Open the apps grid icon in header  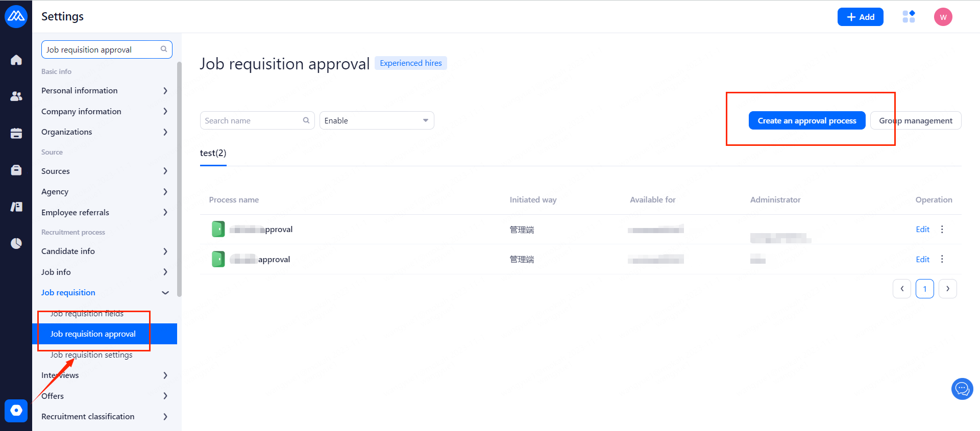[x=909, y=17]
